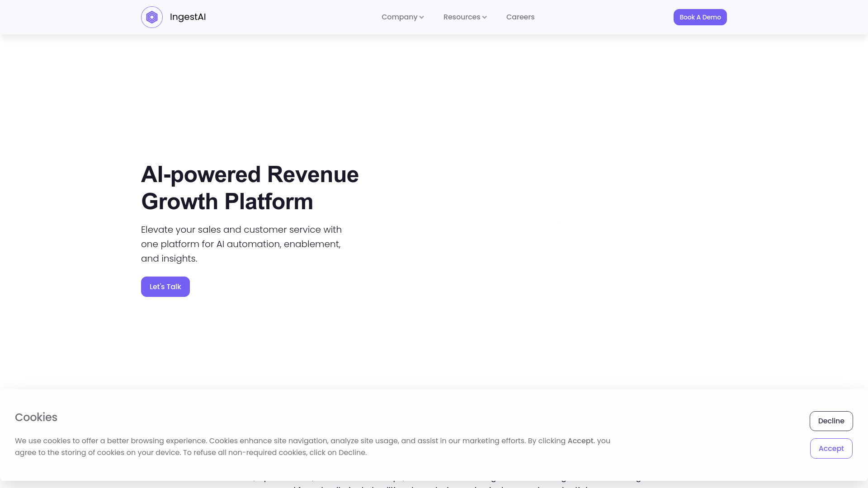Click the IngestAI hexagon logo icon
The width and height of the screenshot is (868, 488).
click(x=152, y=17)
